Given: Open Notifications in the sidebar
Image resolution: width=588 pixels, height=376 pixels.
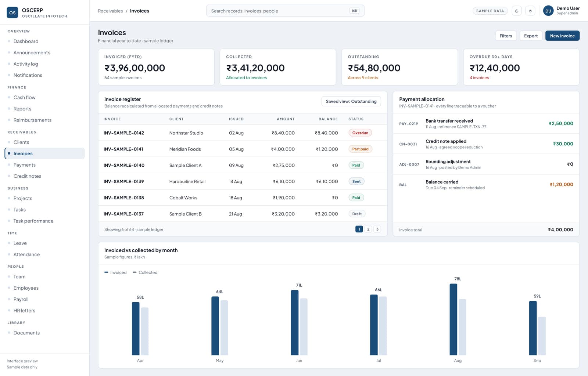Looking at the screenshot, I should coord(44,75).
